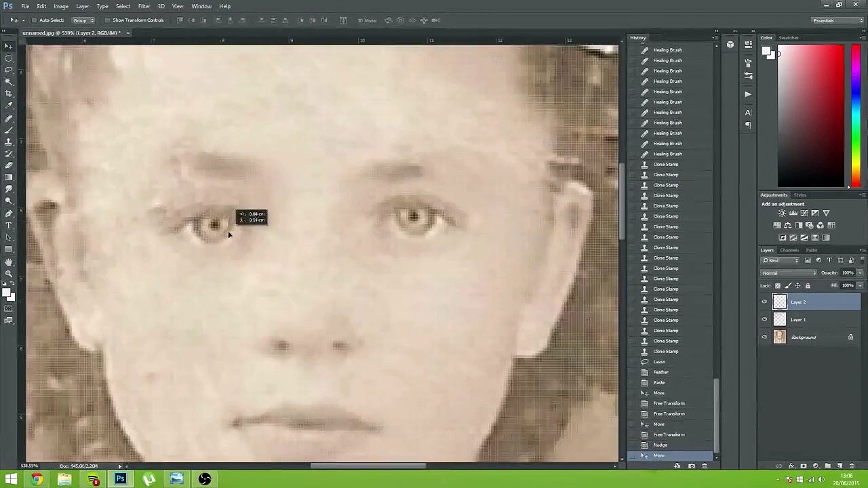Open History panel options menu

click(715, 38)
